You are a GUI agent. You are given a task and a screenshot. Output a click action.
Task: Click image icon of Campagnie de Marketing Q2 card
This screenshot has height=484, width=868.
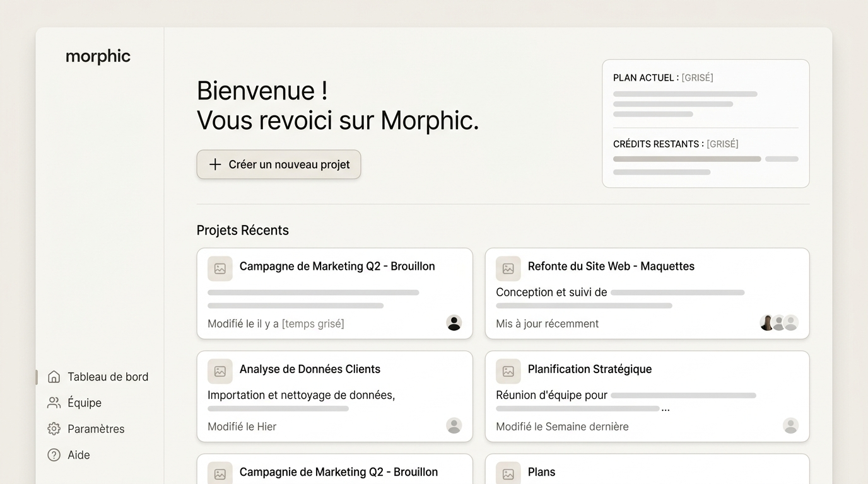(x=220, y=474)
